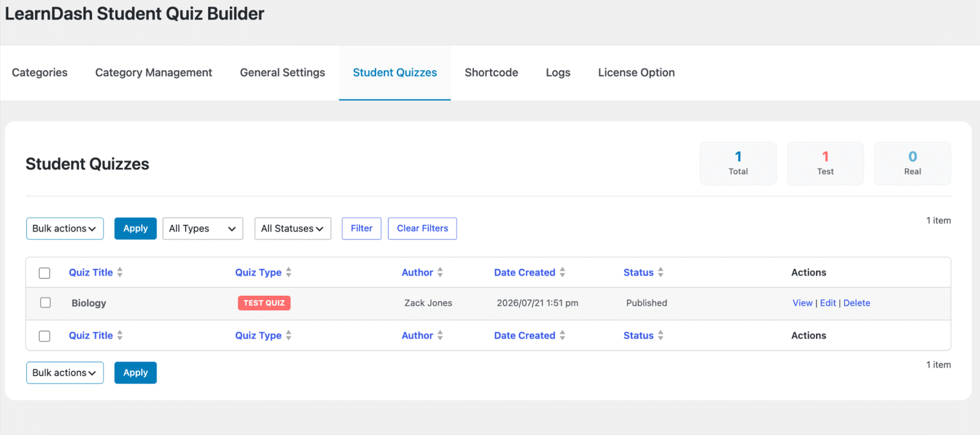The width and height of the screenshot is (980, 435).
Task: Open the Logs tab
Action: (x=558, y=72)
